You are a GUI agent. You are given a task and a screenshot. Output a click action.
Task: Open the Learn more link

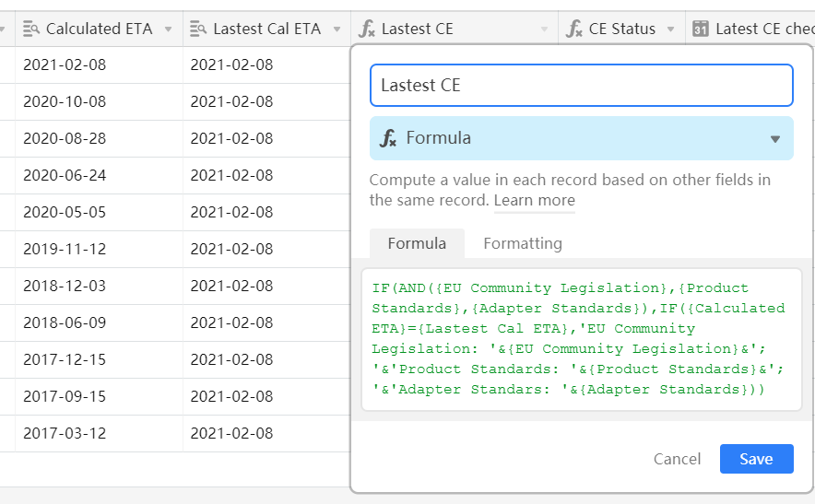[535, 200]
